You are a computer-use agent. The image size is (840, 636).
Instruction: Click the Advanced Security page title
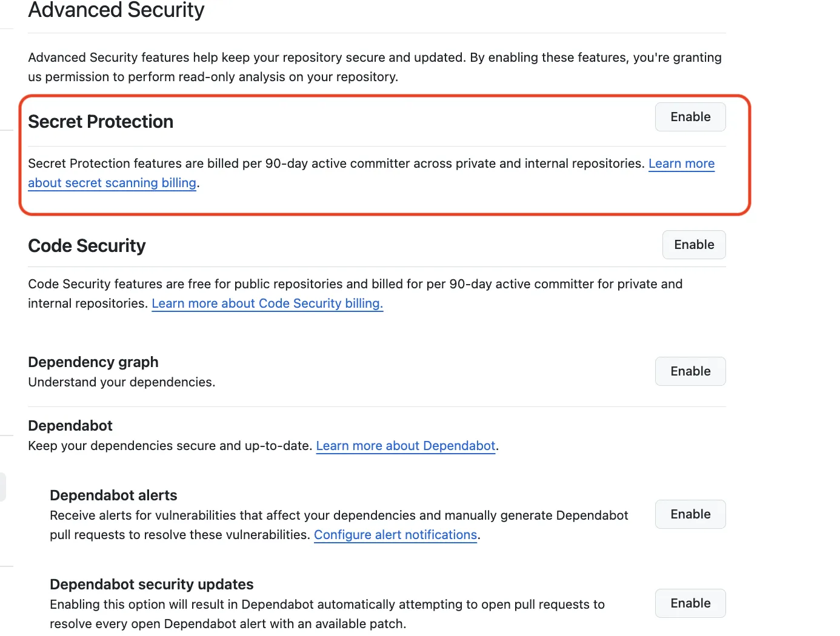[116, 10]
